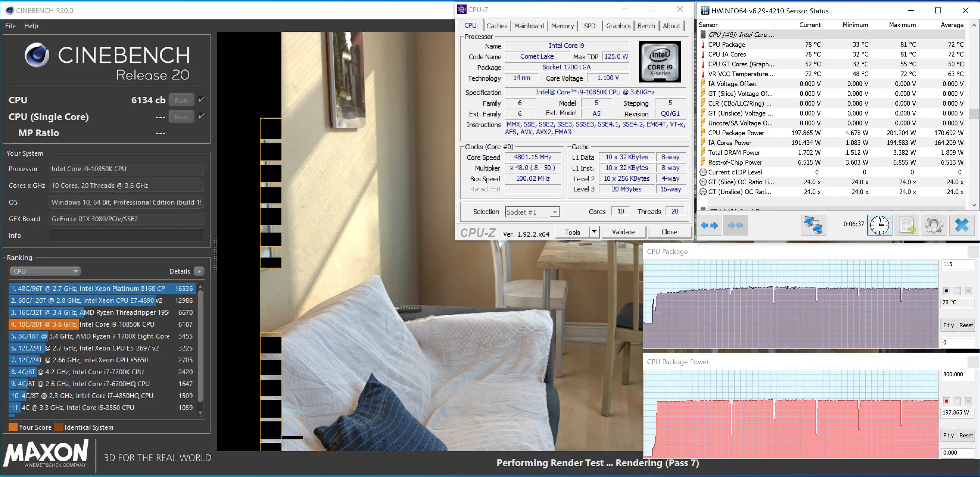
Task: Click the red color swatch for Package Power graph
Action: 947,401
